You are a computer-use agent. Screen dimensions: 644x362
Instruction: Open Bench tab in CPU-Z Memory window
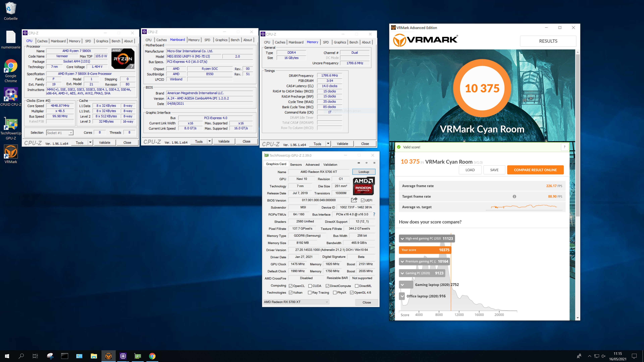(x=354, y=42)
